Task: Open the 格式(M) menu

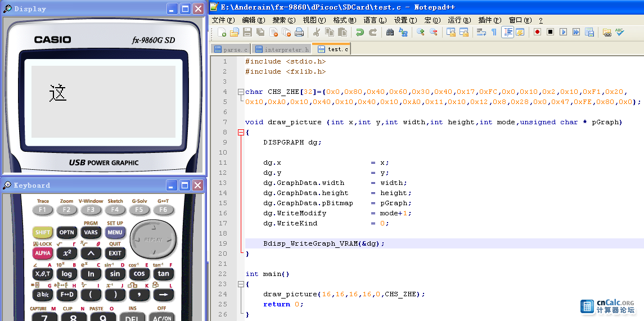Action: (x=345, y=20)
